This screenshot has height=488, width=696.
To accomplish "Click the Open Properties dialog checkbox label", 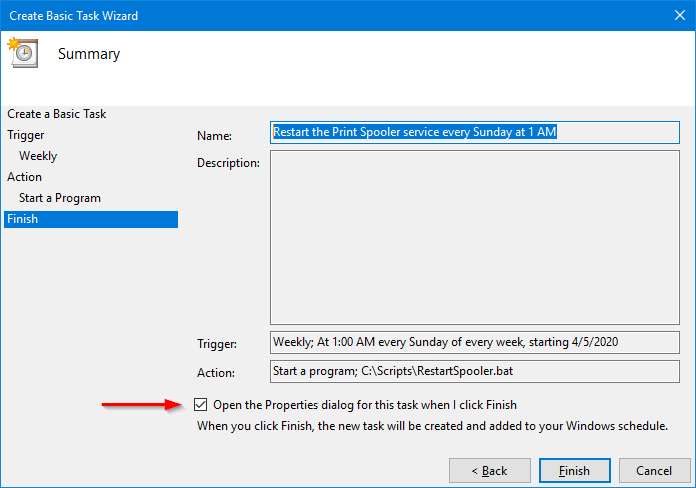I will [365, 405].
